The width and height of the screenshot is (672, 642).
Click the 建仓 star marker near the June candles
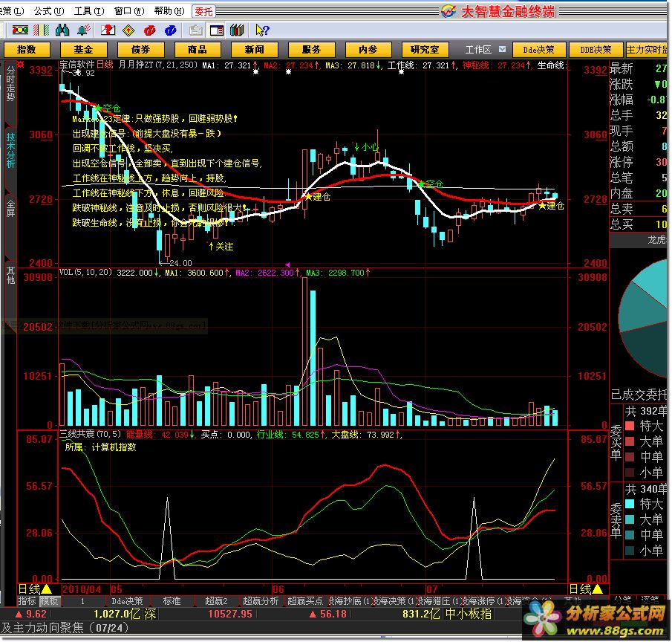click(309, 197)
